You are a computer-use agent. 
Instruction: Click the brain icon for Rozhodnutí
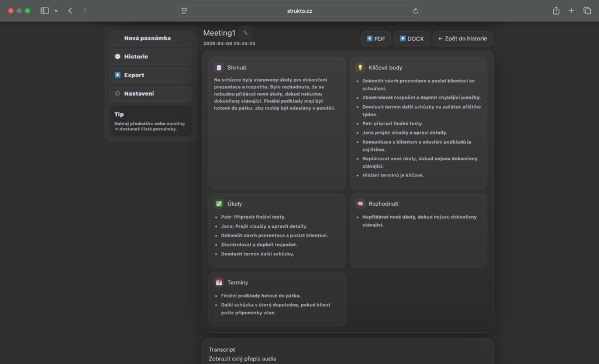(360, 204)
